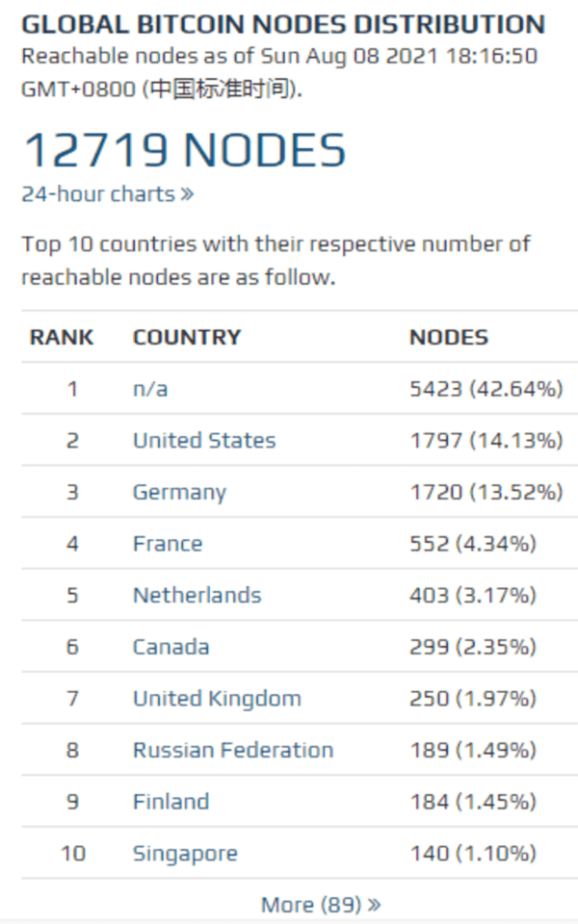
Task: Open the n/a country link
Action: (150, 389)
